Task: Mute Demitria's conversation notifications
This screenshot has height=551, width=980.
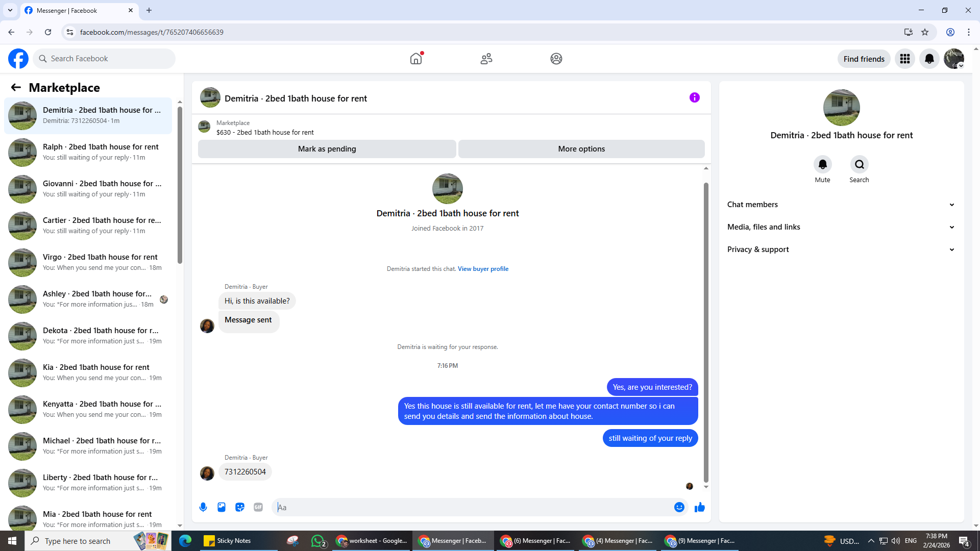Action: (822, 165)
